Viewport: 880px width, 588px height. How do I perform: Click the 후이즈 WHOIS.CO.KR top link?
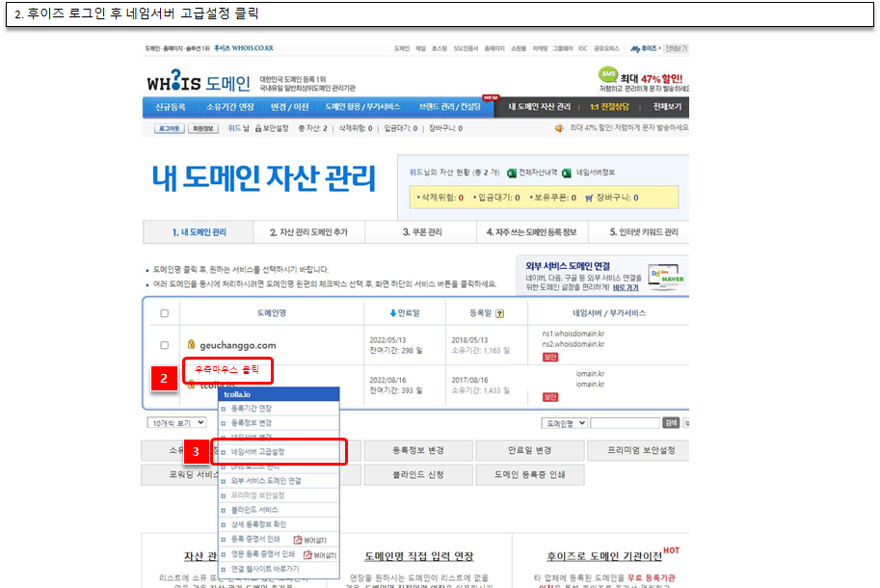click(244, 49)
